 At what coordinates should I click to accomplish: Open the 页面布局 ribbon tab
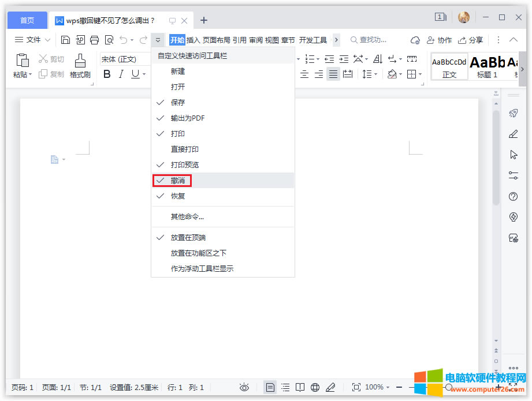[x=216, y=40]
